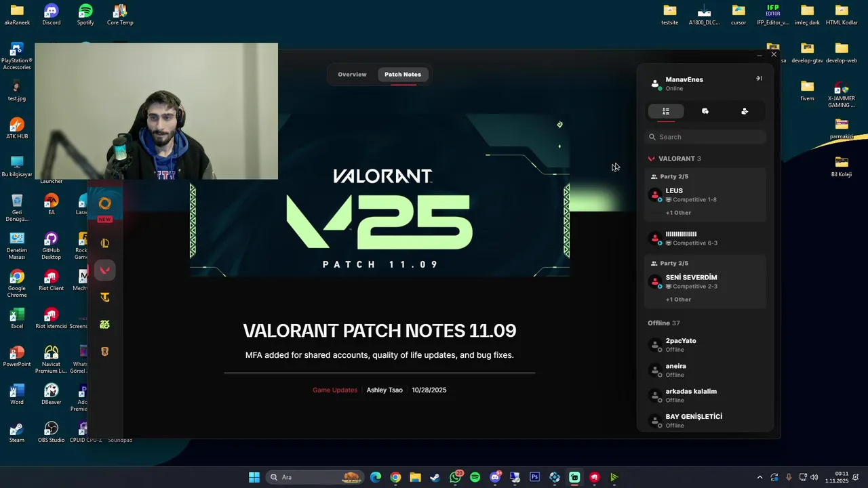The image size is (868, 488).
Task: Click the VALORANT Patch 11.09 banner image
Action: [380, 195]
